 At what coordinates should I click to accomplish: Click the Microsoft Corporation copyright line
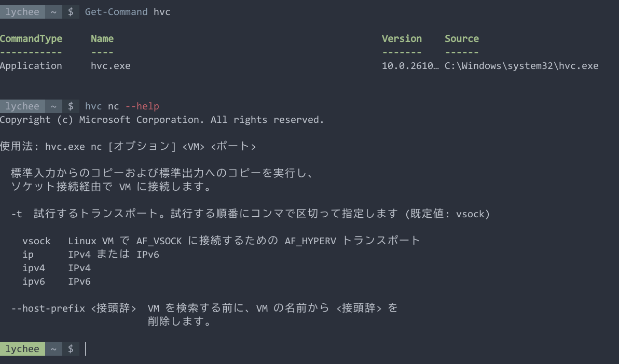[162, 120]
